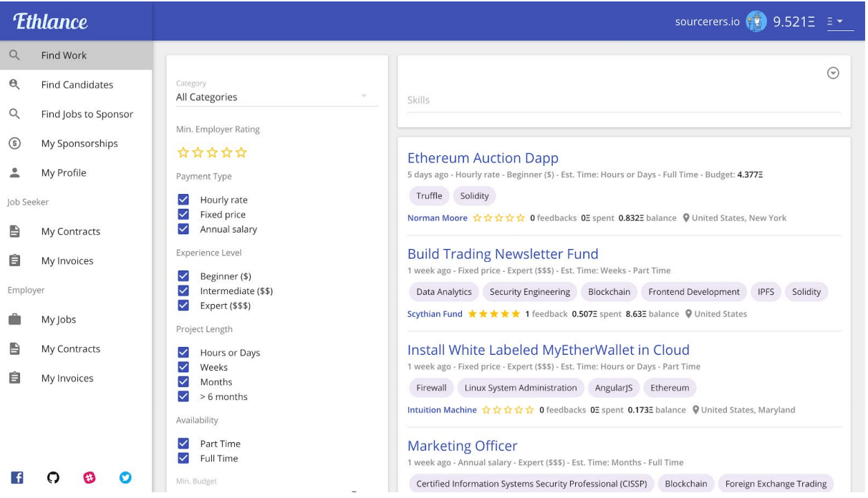The width and height of the screenshot is (868, 498).
Task: Click the sourcerers.io avatar icon
Action: tap(756, 21)
